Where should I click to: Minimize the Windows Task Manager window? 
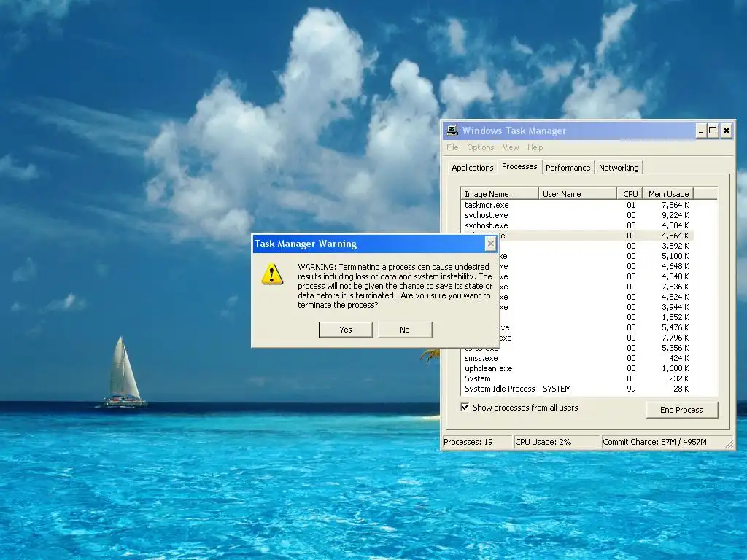[x=701, y=131]
